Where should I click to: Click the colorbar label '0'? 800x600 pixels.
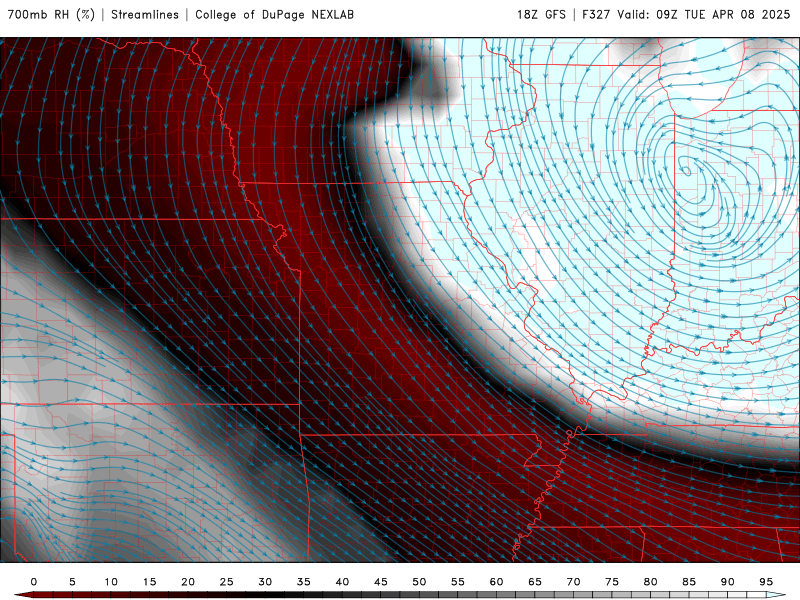(x=34, y=582)
